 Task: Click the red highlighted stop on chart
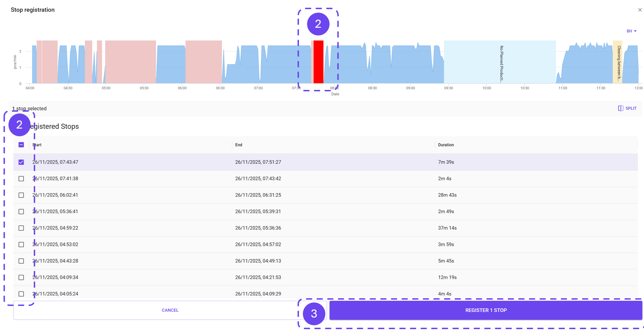tap(318, 62)
